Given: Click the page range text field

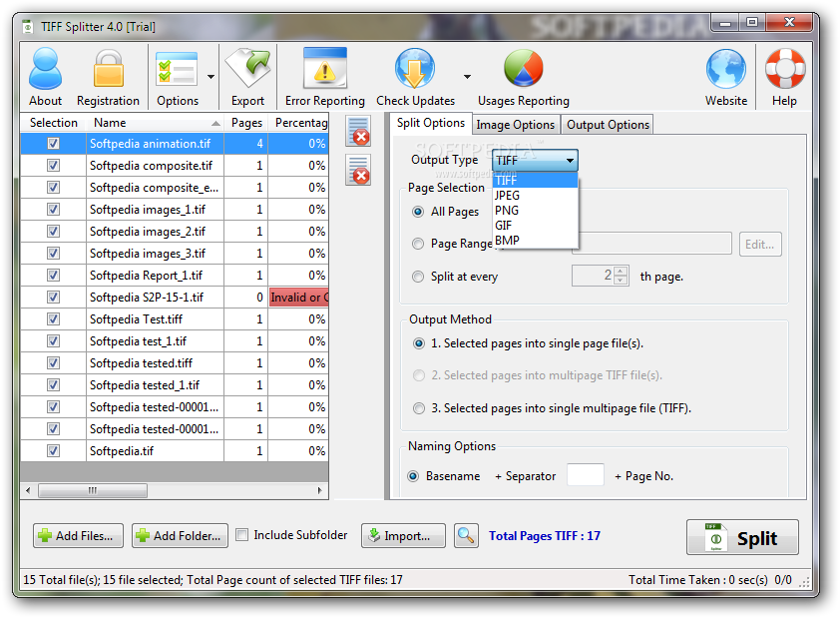Looking at the screenshot, I should click(651, 244).
